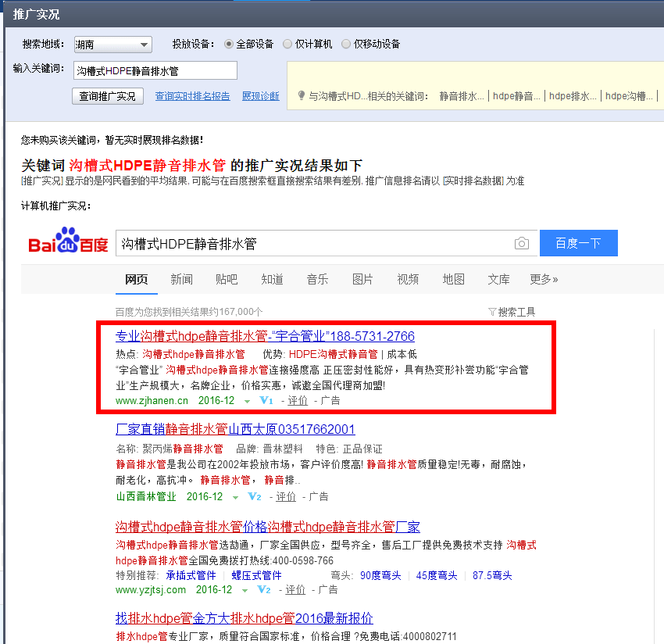Click the 查询推广实况 button

108,96
